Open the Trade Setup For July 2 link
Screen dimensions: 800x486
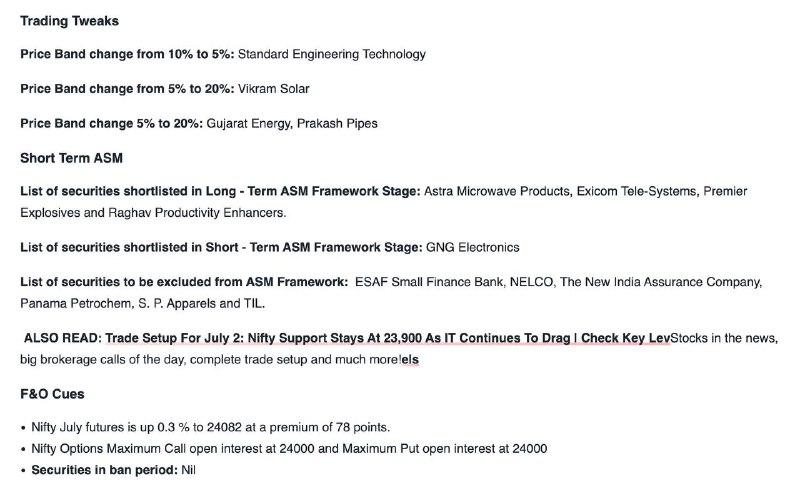(x=387, y=338)
